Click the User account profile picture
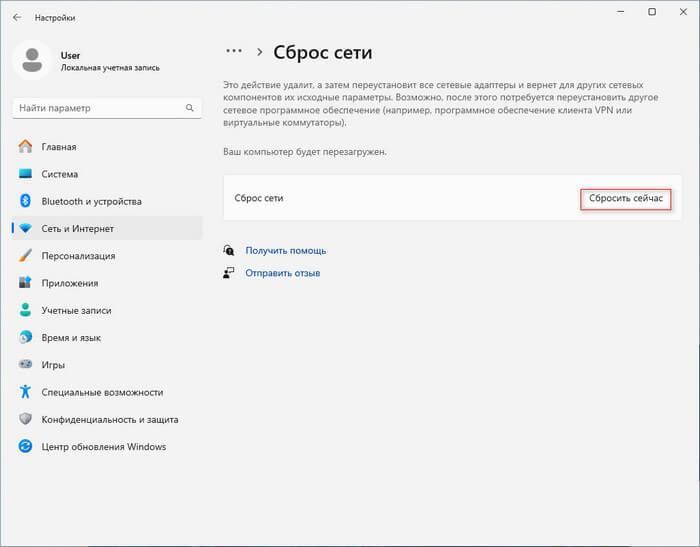Viewport: 700px width, 547px height. (x=32, y=60)
